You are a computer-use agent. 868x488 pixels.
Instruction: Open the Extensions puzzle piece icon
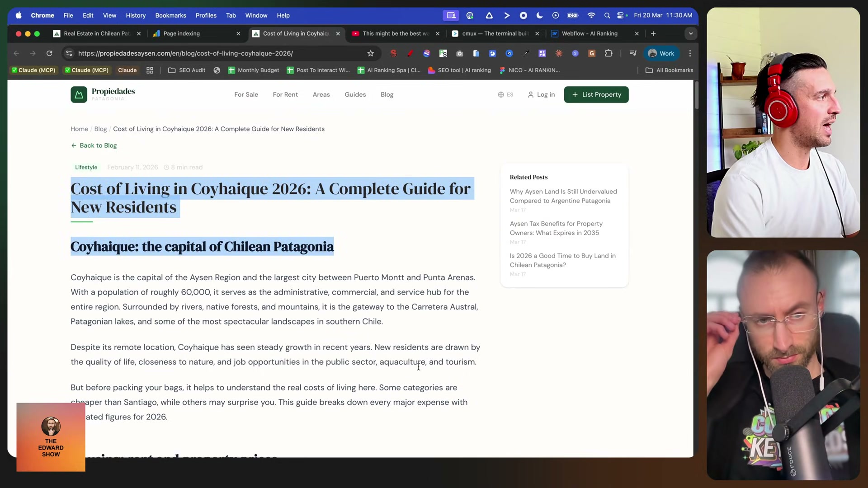(609, 53)
